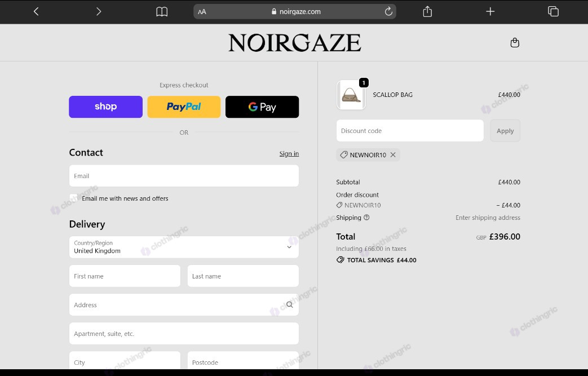588x376 pixels.
Task: Click the Discount code field
Action: (410, 131)
